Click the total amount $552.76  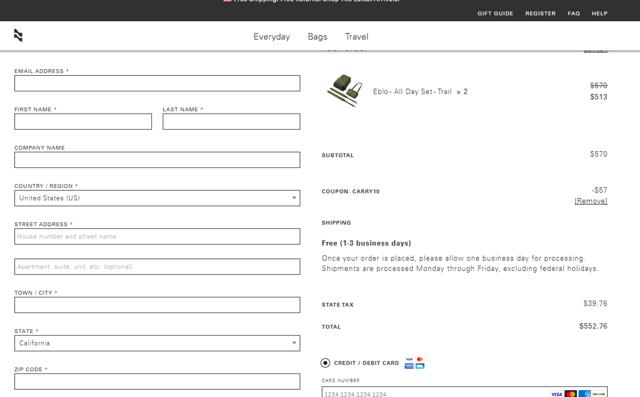point(593,326)
